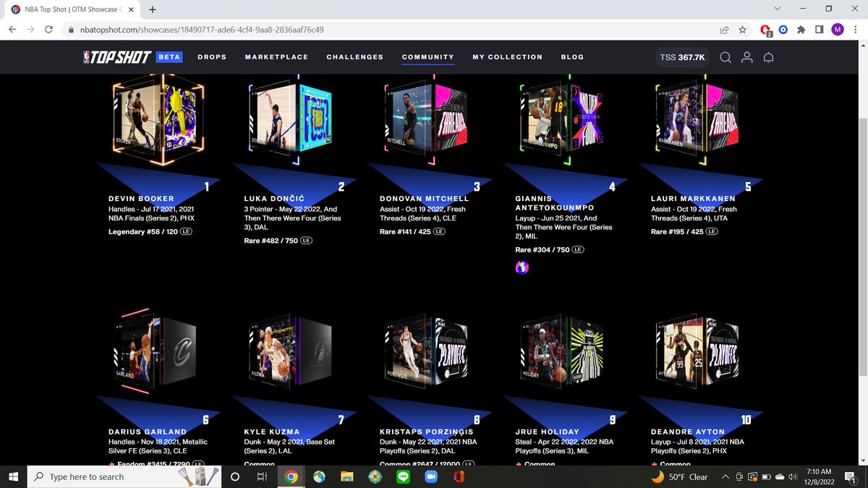The image size is (868, 488).
Task: Click the TSS 367.7K score button
Action: [683, 57]
